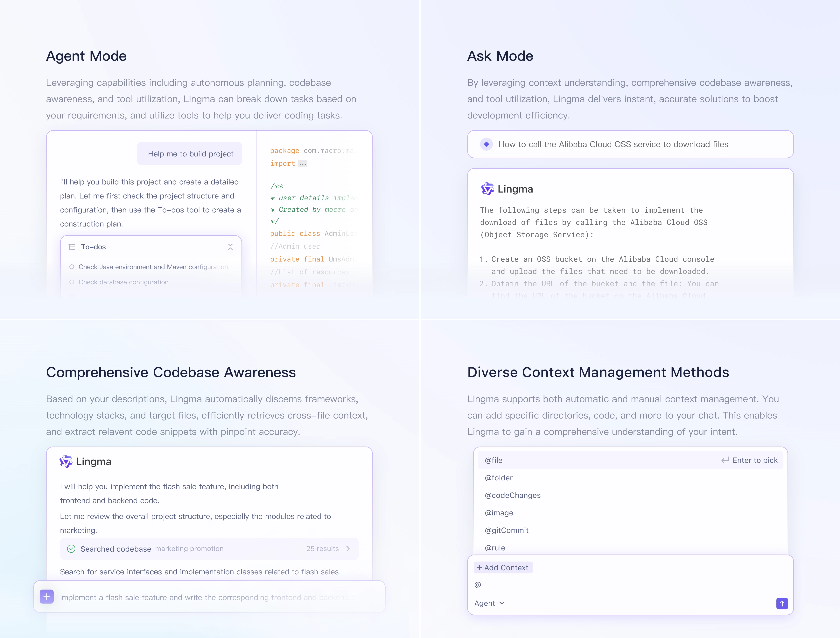
Task: Click the Add Context button
Action: coord(503,567)
